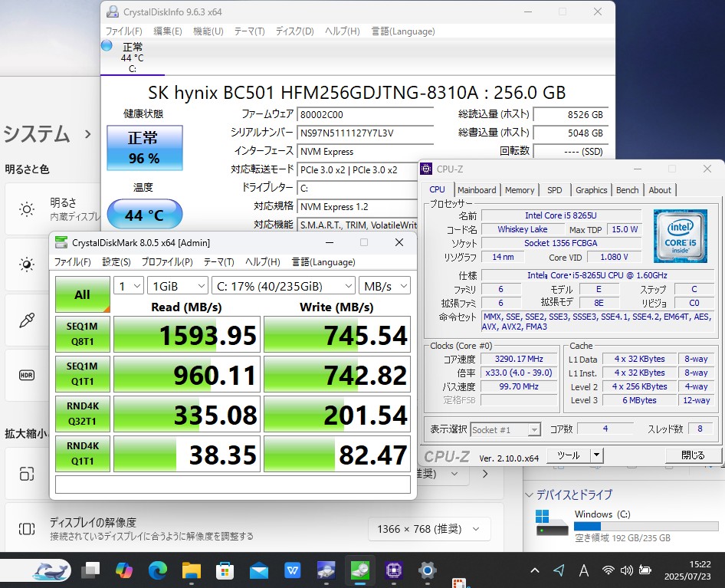Open Copilot from the taskbar
The width and height of the screenshot is (725, 588).
[124, 570]
